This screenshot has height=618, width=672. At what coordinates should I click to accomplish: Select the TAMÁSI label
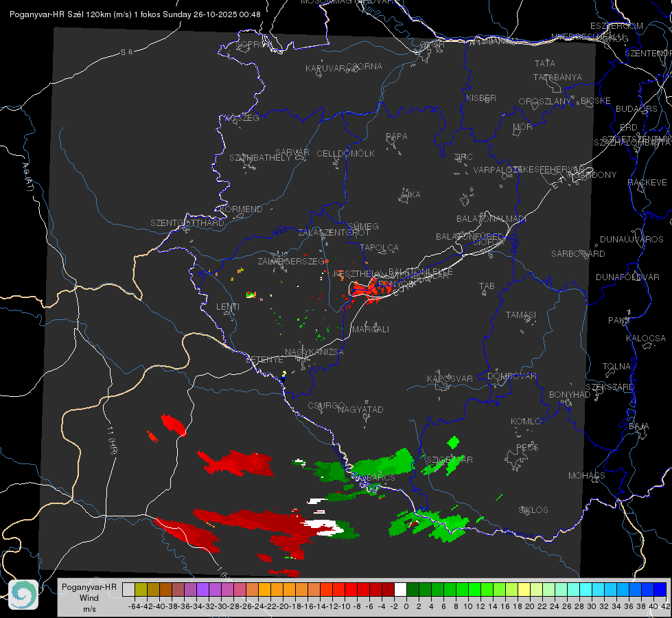[x=521, y=314]
